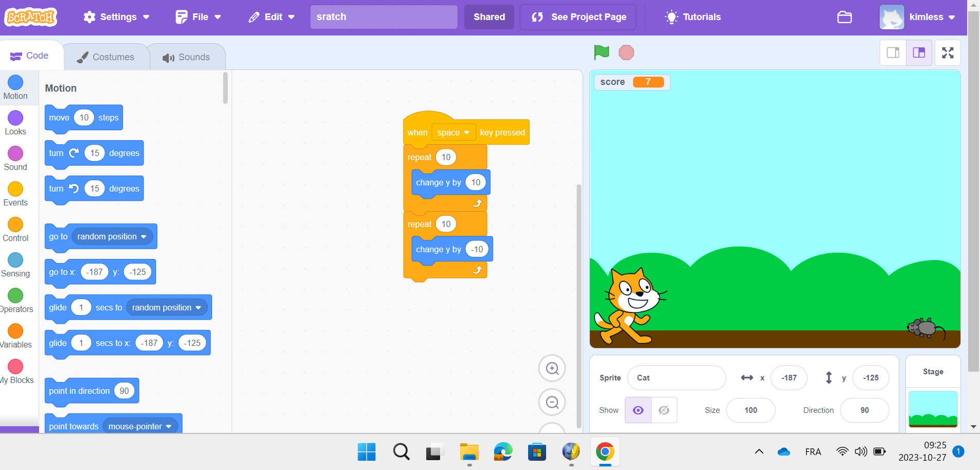
Task: Show the Cat sprite with eye button
Action: 638,410
